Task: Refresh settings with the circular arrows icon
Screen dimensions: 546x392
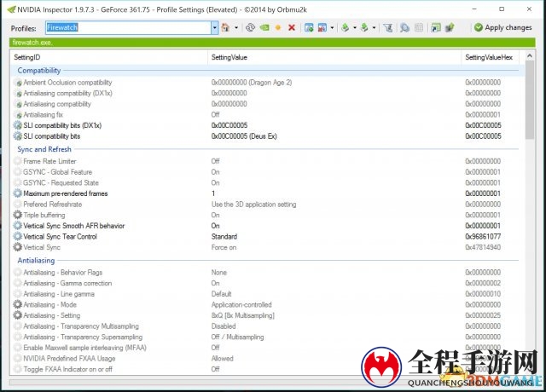Action: click(250, 27)
